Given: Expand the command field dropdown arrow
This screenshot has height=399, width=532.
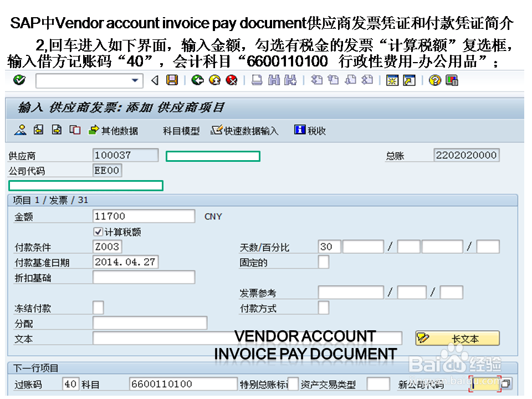Looking at the screenshot, I should [135, 81].
